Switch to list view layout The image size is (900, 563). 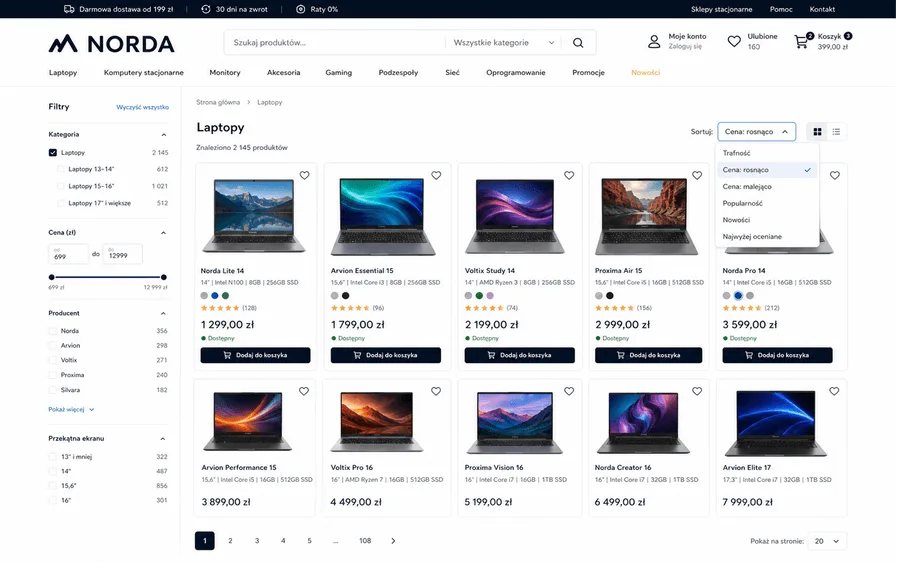click(836, 132)
